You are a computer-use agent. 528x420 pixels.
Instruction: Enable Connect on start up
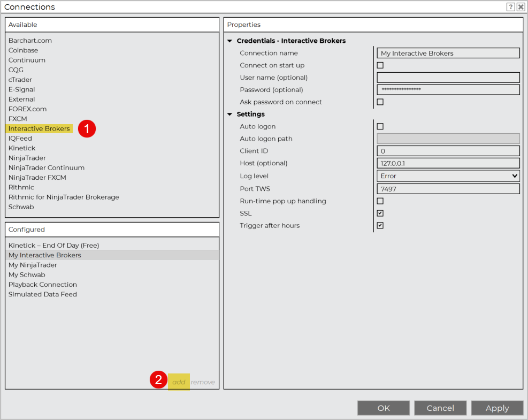click(x=380, y=65)
